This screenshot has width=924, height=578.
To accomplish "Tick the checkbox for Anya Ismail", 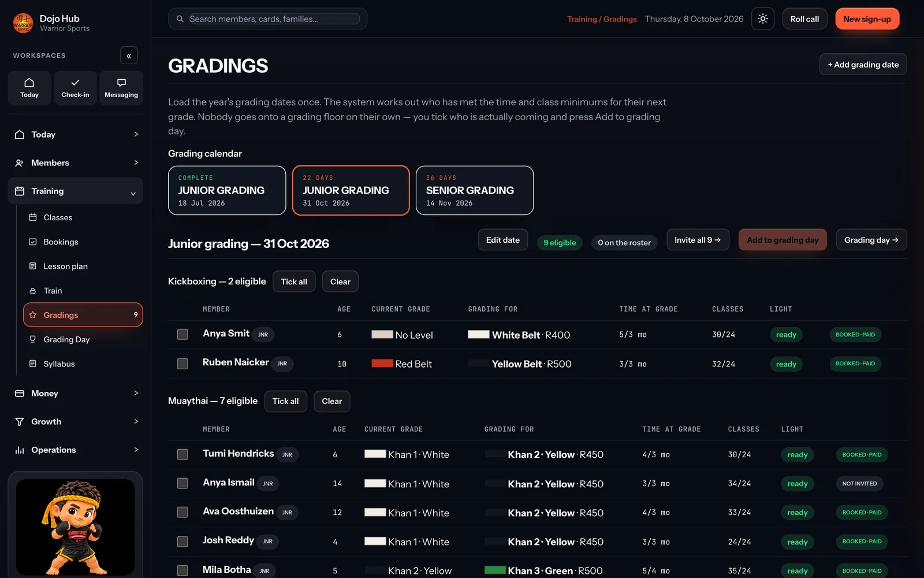I will 182,483.
